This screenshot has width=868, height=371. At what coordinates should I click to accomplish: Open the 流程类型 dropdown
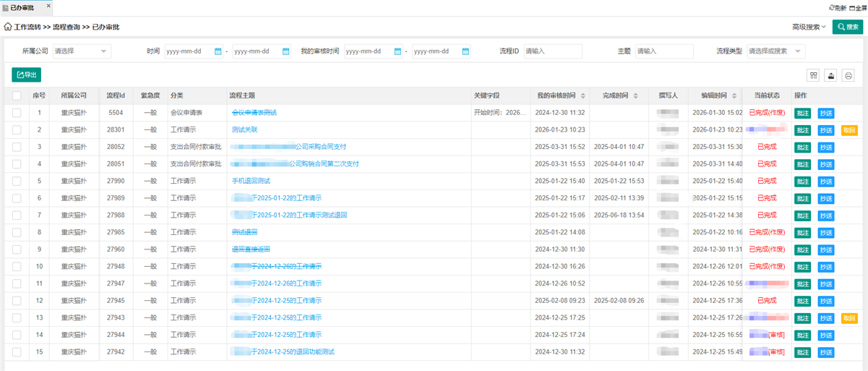[x=775, y=51]
